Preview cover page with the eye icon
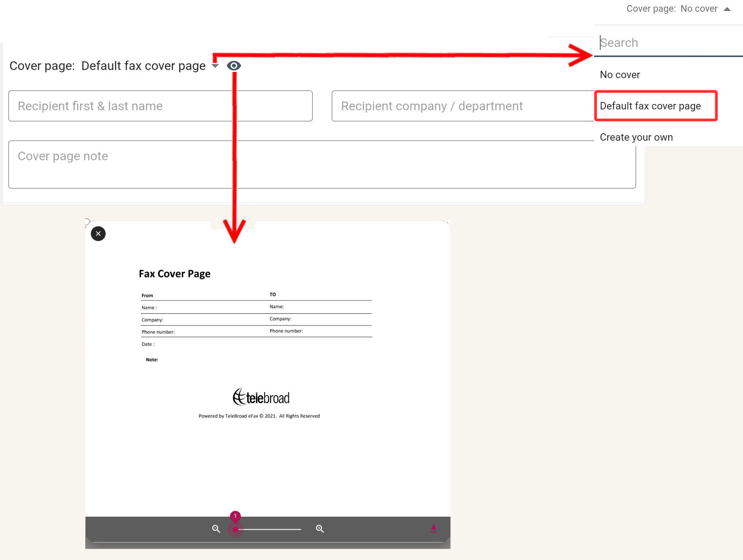This screenshot has height=560, width=743. (234, 66)
